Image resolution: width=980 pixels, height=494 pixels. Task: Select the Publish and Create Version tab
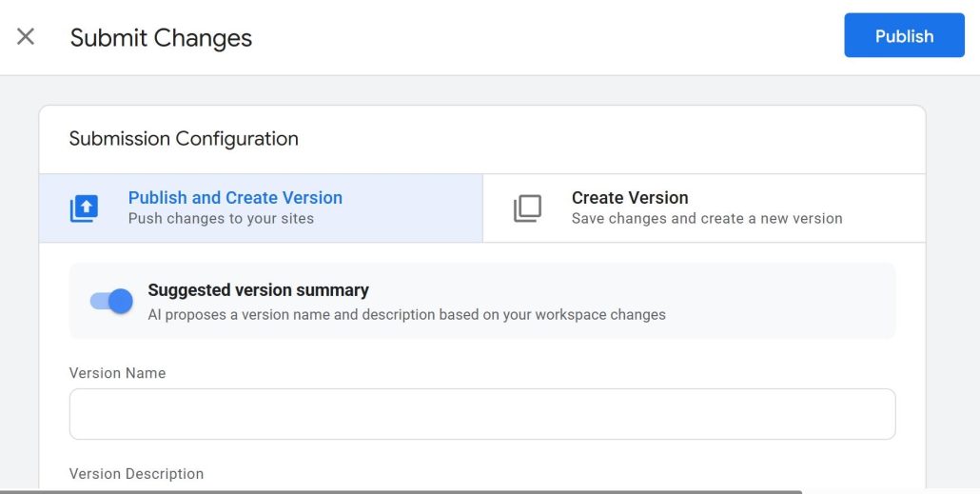coord(261,208)
